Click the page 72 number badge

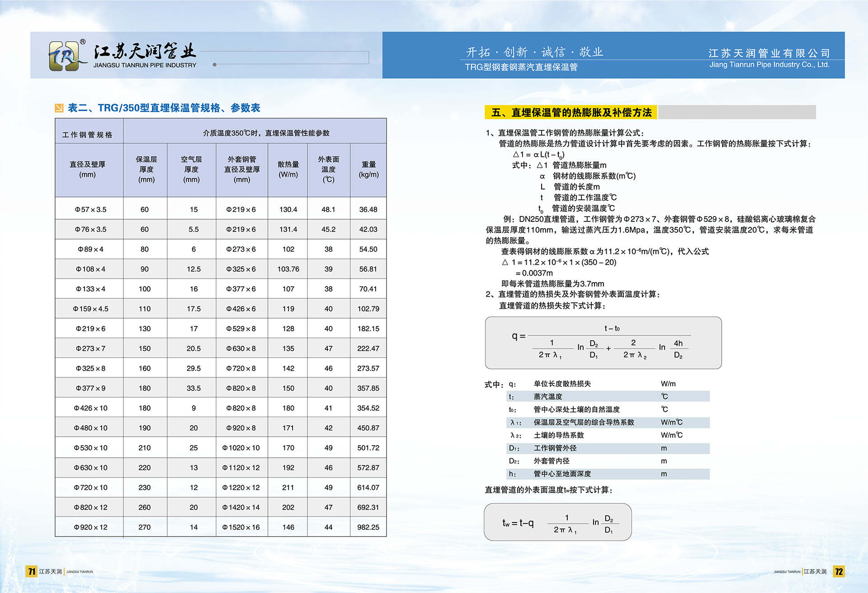(838, 571)
